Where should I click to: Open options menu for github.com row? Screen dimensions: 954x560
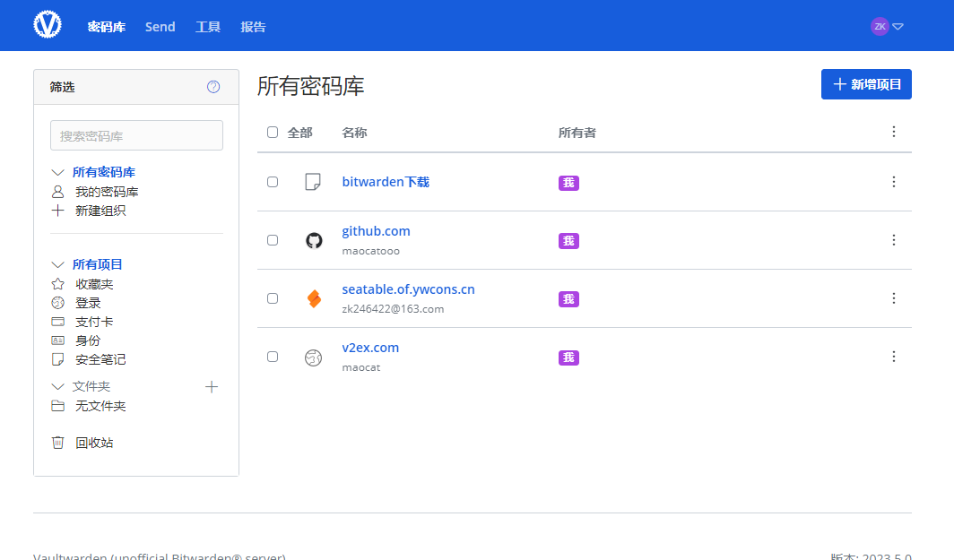893,240
